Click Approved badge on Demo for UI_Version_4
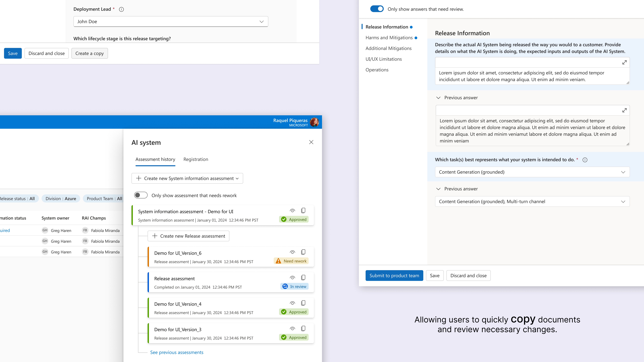Image resolution: width=644 pixels, height=362 pixels. pos(294,312)
